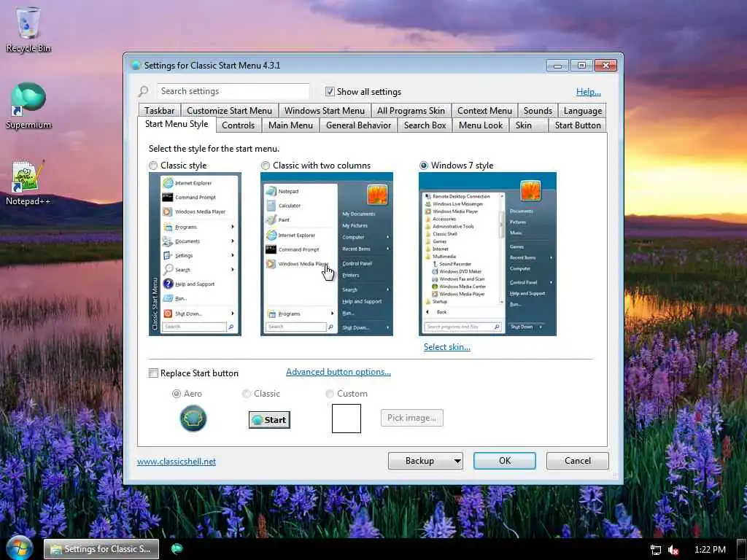Click the empty Custom image preview box
This screenshot has width=747, height=560.
347,419
